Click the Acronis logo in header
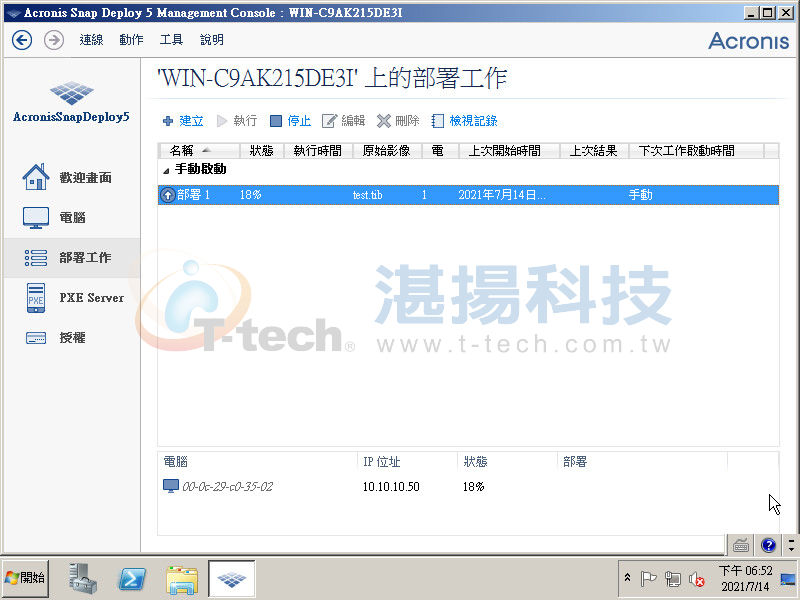 [748, 41]
